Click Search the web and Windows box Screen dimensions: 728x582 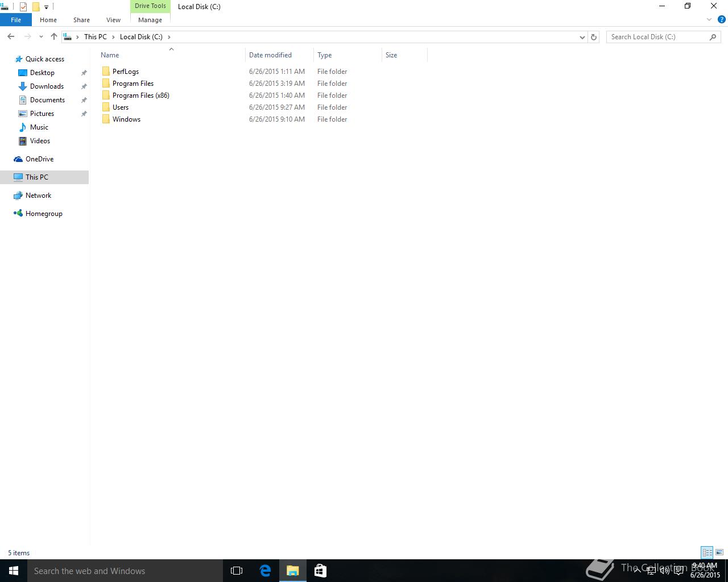coord(125,571)
